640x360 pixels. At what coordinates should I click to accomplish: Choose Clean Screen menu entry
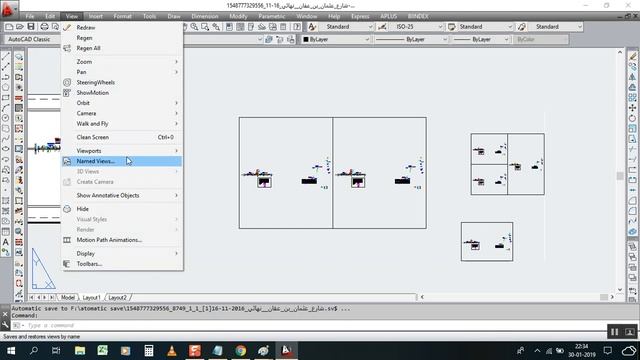click(122, 137)
